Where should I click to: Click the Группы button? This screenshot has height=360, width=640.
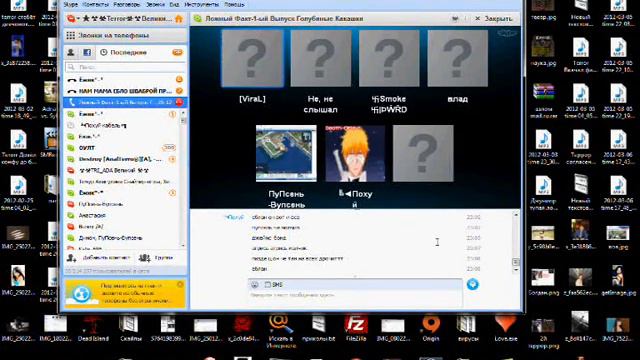156,258
